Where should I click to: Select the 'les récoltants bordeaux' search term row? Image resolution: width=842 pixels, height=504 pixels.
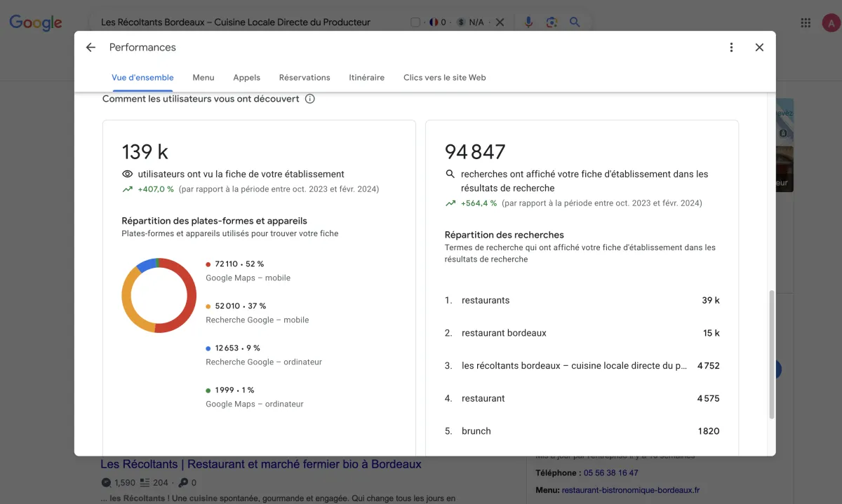point(582,365)
